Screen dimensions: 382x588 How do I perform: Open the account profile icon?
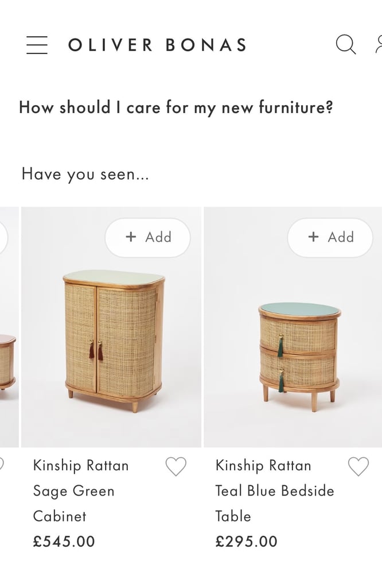(x=379, y=45)
